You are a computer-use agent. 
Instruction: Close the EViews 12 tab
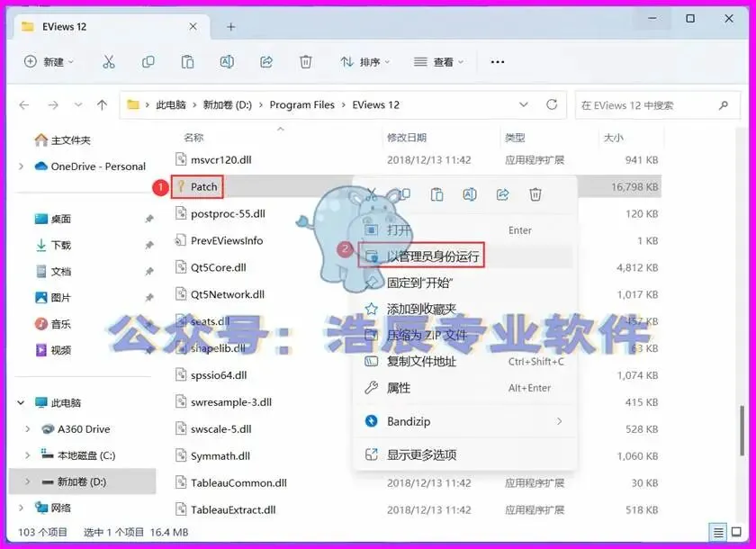tap(193, 26)
